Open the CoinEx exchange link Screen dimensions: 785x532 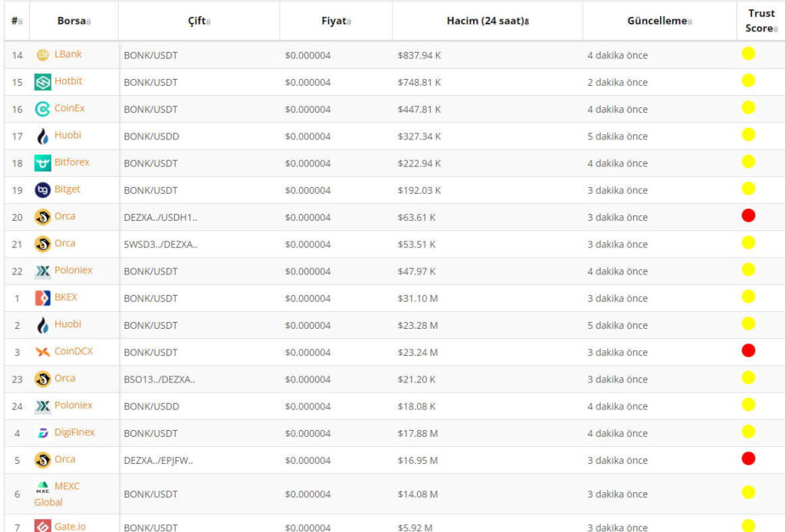click(x=70, y=108)
